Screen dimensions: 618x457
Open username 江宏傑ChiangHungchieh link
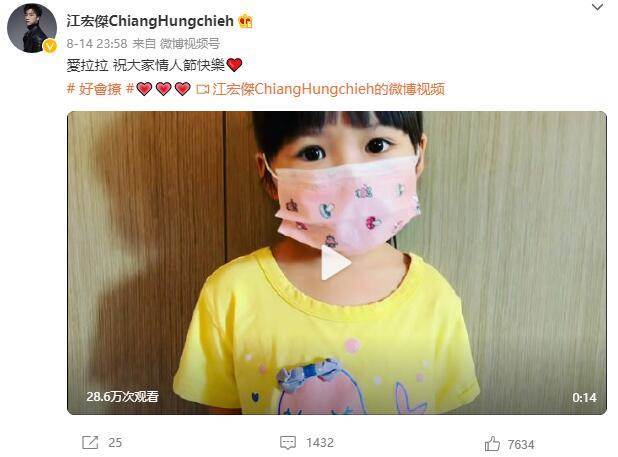coord(150,21)
